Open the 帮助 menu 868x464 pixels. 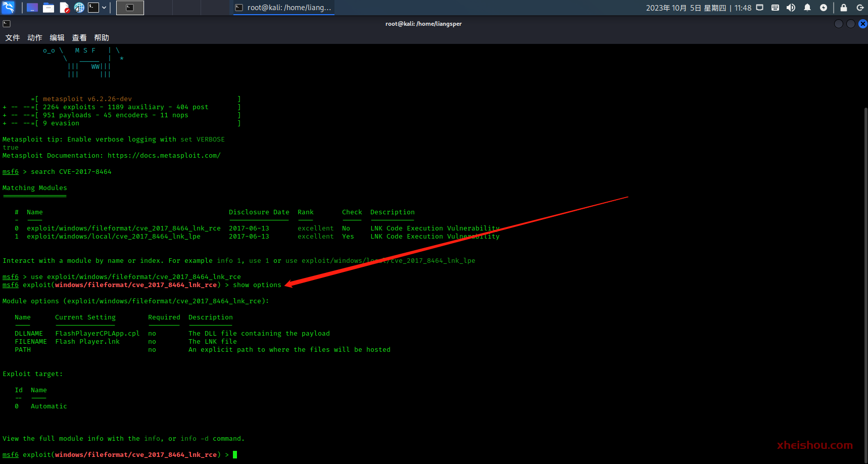tap(102, 38)
